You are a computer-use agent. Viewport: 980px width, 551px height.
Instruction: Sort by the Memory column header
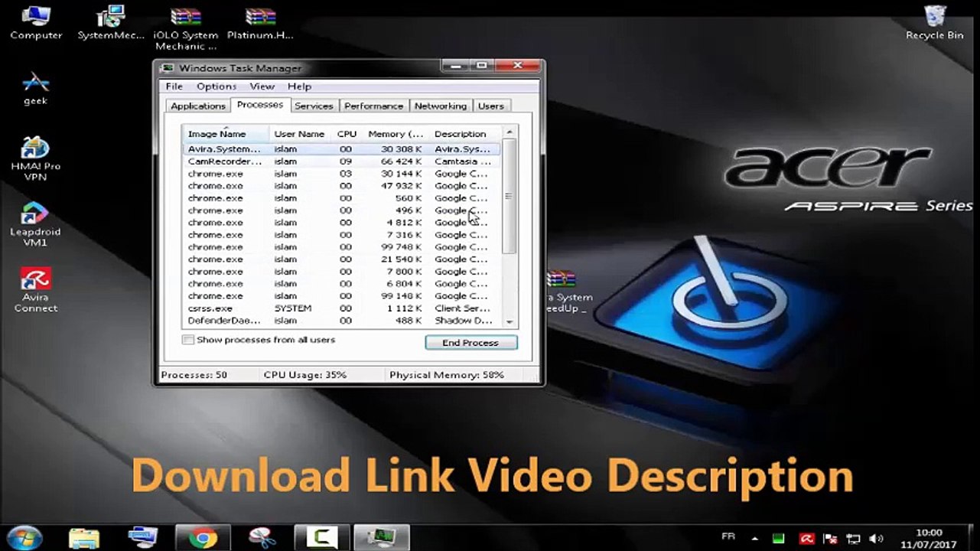point(396,134)
